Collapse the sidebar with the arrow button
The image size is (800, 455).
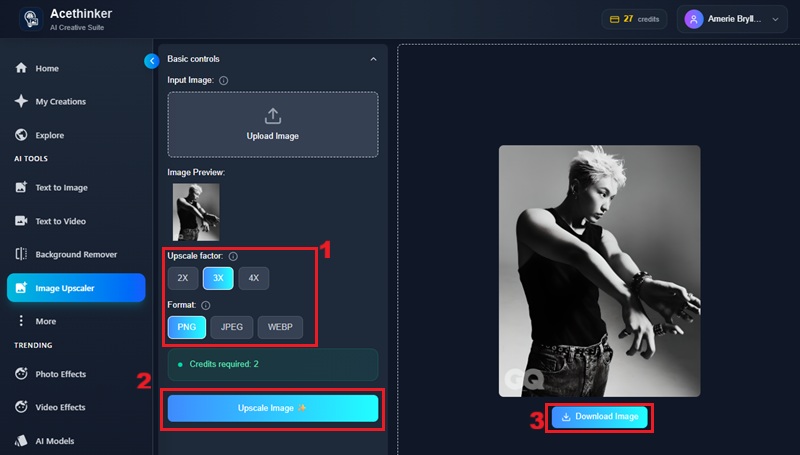[152, 61]
